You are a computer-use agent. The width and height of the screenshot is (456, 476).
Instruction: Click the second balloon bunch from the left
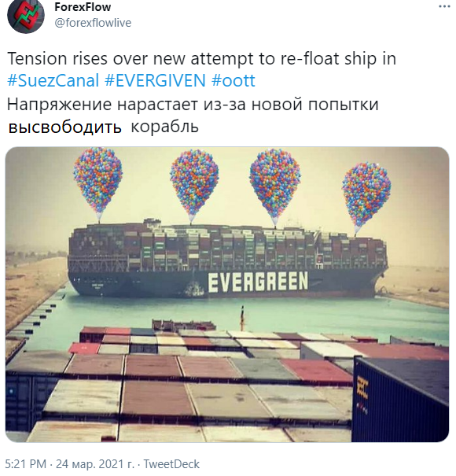pos(194,185)
